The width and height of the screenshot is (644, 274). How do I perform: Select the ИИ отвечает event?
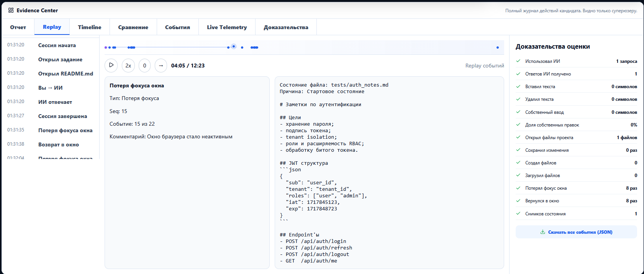[51, 102]
